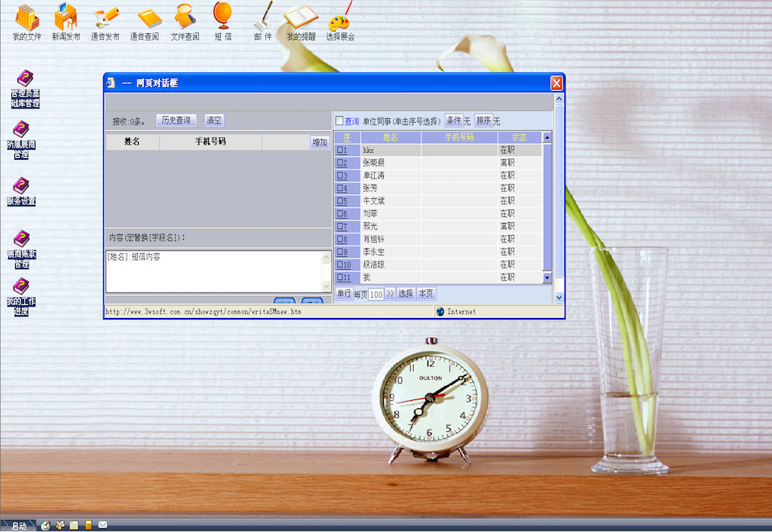Viewport: 772px width, 532px height.
Task: Open the 排序 sort option
Action: point(483,121)
